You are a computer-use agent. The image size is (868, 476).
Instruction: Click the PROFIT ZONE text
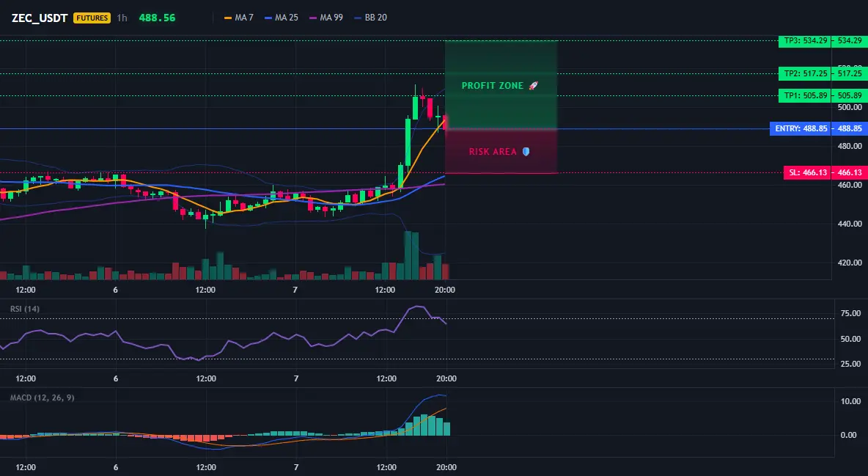coord(492,85)
